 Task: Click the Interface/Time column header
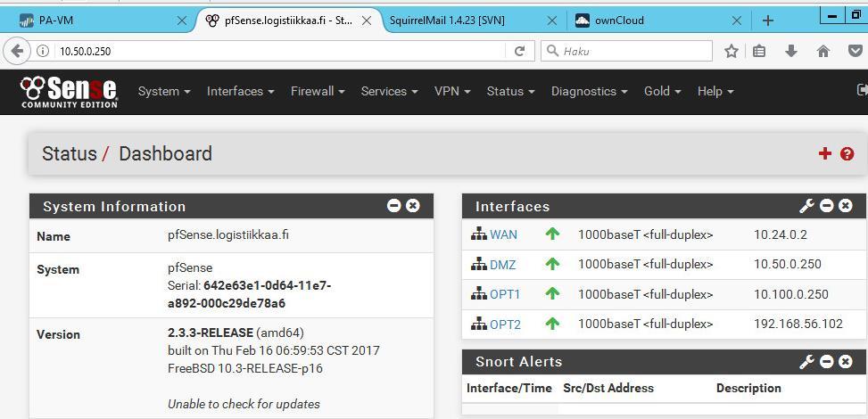coord(509,388)
